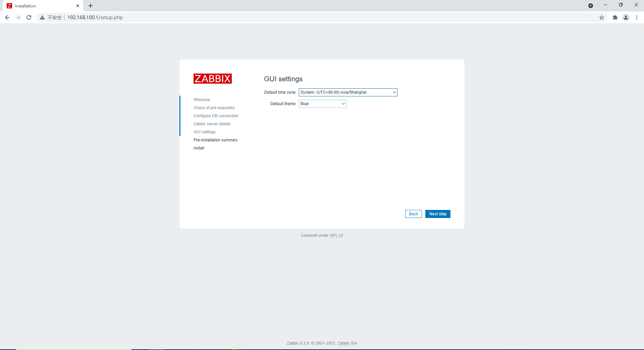Bookmark this page with the star
This screenshot has width=644, height=350.
tap(602, 17)
